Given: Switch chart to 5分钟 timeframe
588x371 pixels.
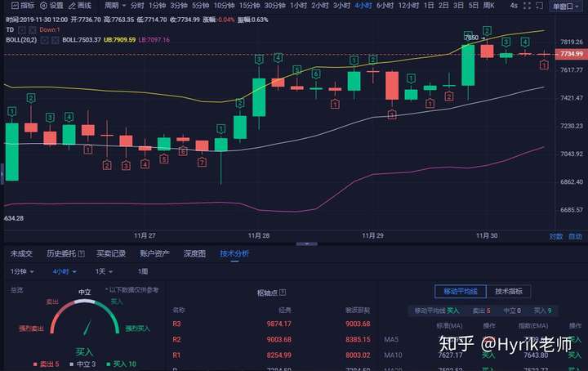Looking at the screenshot, I should [201, 6].
